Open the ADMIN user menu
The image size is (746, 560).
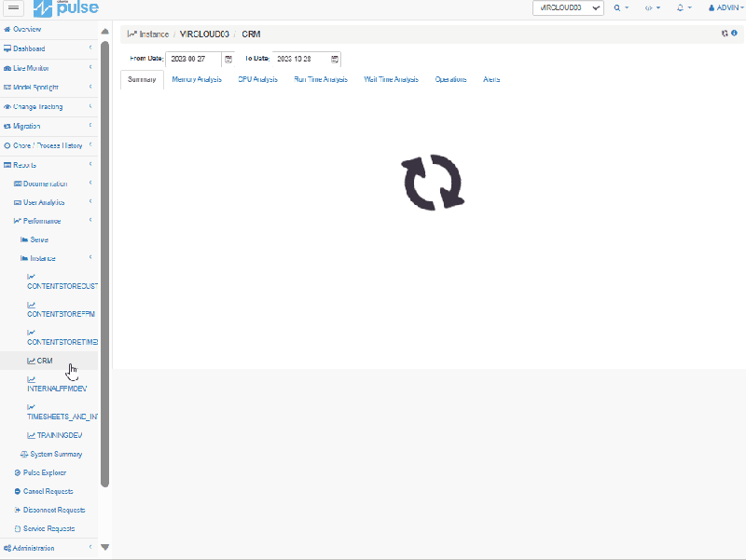tap(726, 8)
